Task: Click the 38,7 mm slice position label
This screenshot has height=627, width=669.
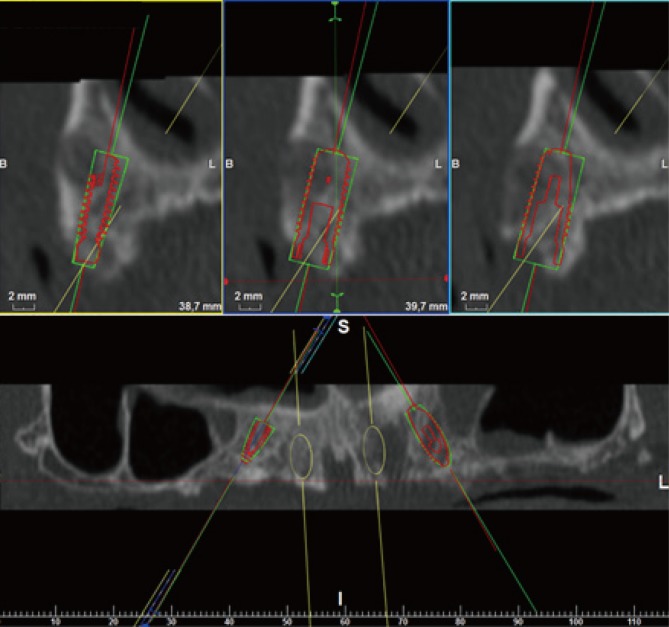Action: coord(198,305)
